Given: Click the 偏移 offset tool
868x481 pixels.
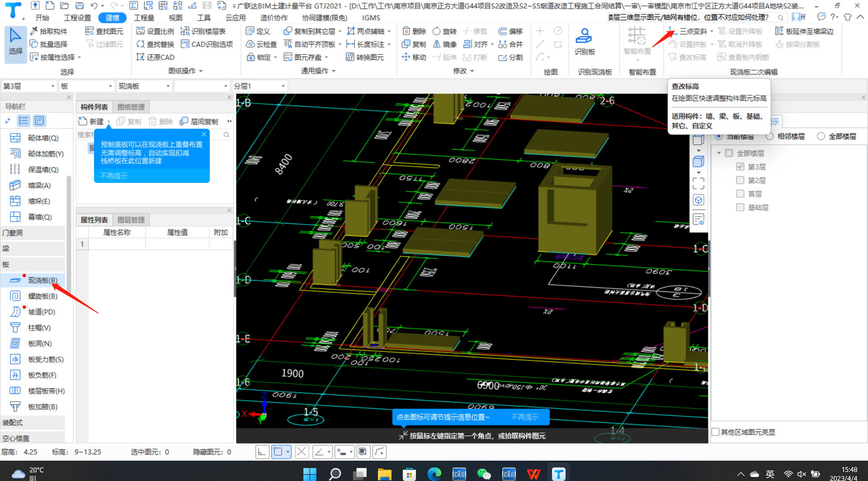Looking at the screenshot, I should (510, 31).
